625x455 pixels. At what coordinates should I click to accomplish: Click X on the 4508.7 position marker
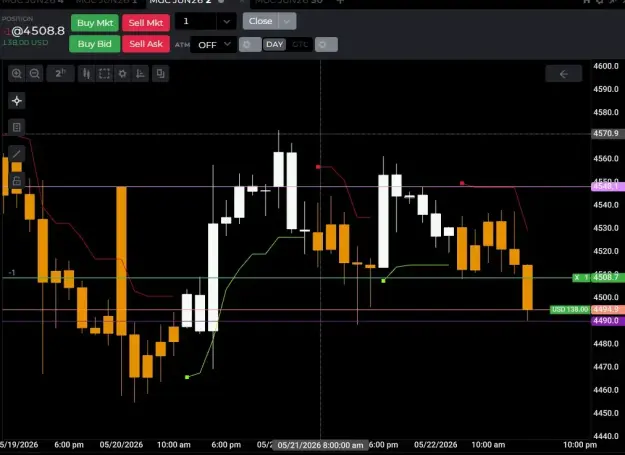577,277
